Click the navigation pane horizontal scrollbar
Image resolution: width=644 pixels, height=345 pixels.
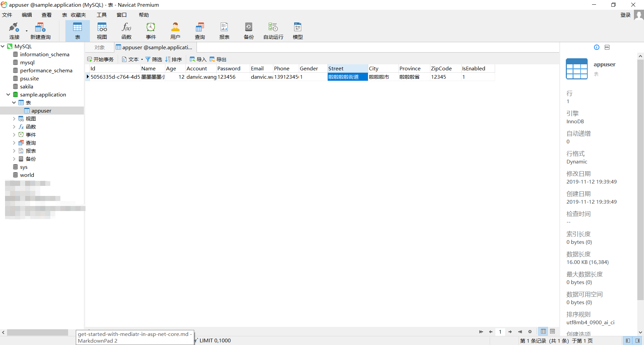(38, 332)
